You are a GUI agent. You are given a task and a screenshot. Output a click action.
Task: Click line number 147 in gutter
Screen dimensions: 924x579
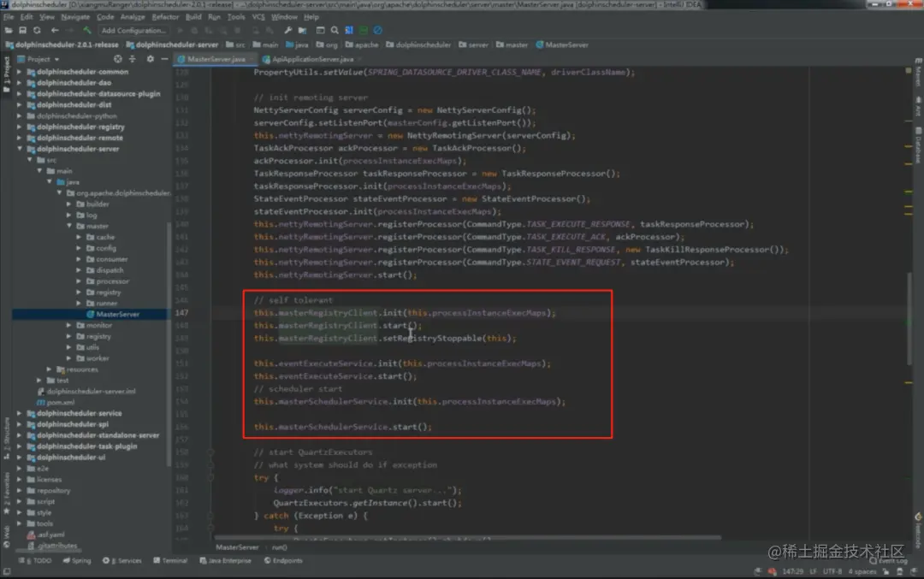(x=181, y=313)
